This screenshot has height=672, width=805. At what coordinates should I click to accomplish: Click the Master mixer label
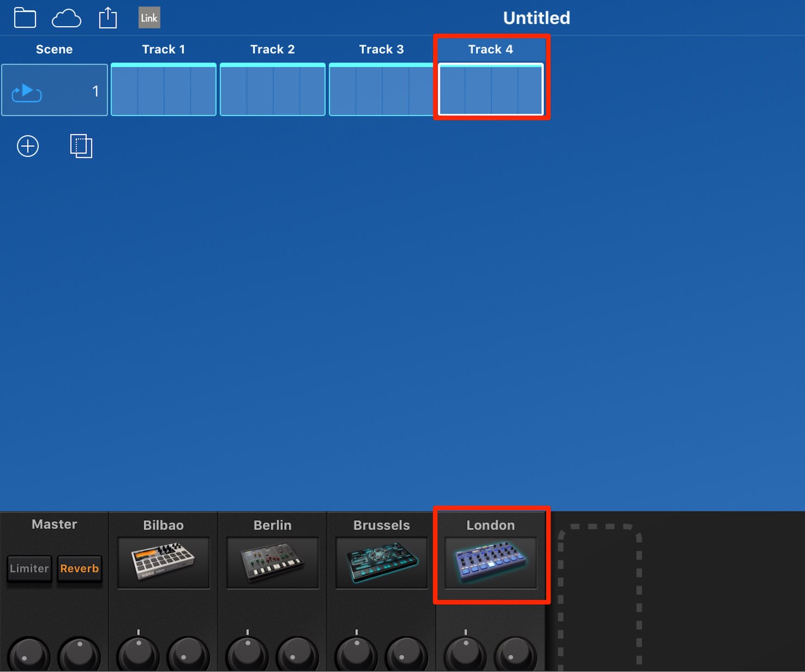(54, 524)
